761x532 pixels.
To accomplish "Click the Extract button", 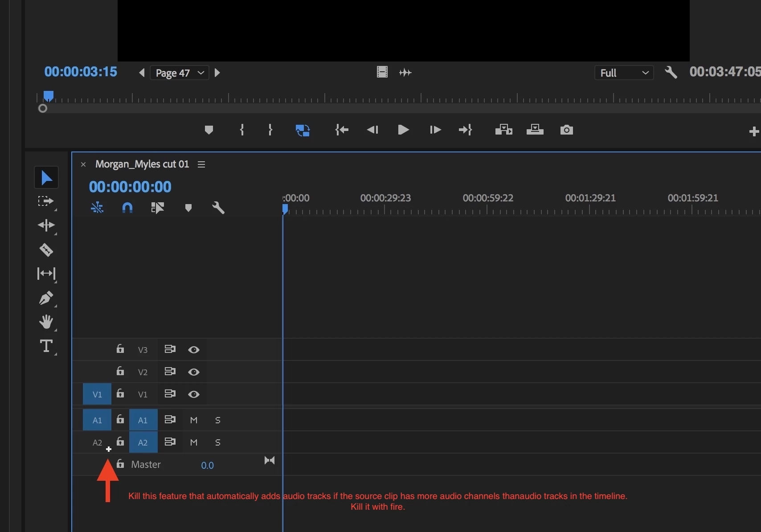I will point(535,130).
